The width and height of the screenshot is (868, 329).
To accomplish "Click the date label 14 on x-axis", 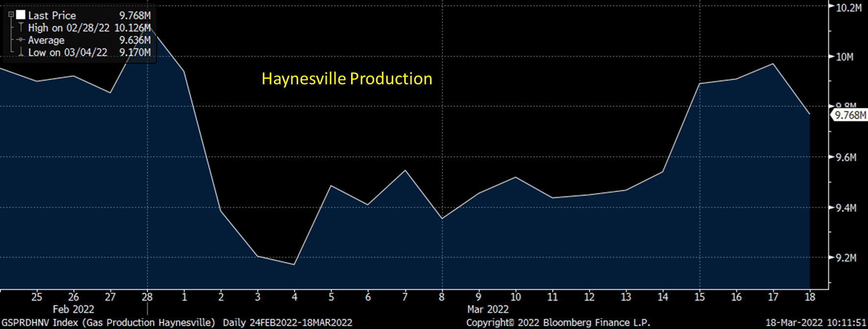I will pos(663,297).
